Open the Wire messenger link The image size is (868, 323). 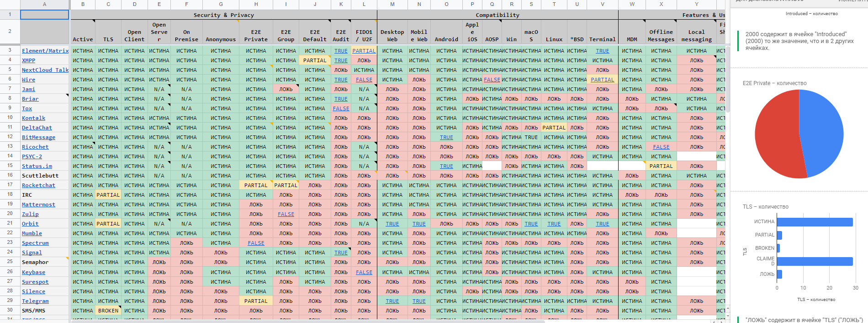(28, 80)
